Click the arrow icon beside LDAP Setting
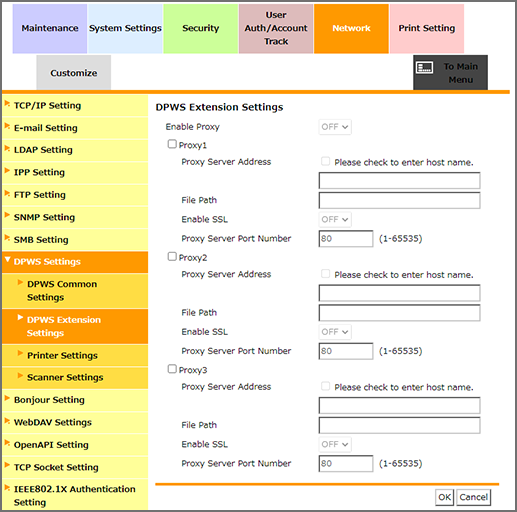Viewport: 517px width, 512px height. (x=7, y=148)
